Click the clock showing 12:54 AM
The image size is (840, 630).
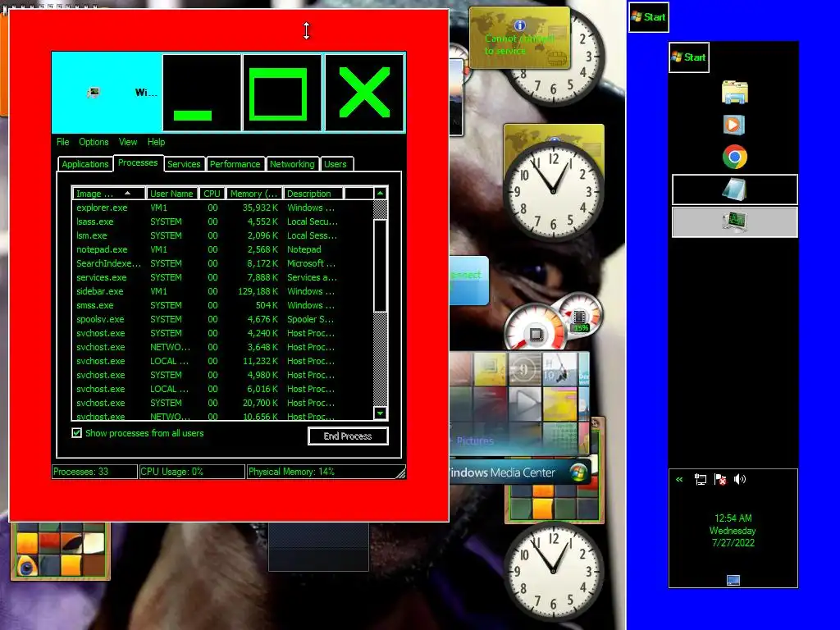(x=733, y=531)
